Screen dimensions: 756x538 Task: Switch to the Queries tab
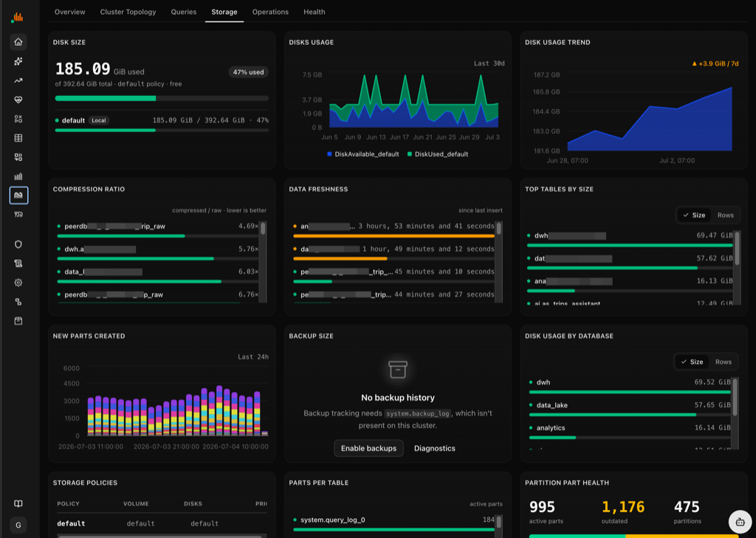pyautogui.click(x=184, y=12)
